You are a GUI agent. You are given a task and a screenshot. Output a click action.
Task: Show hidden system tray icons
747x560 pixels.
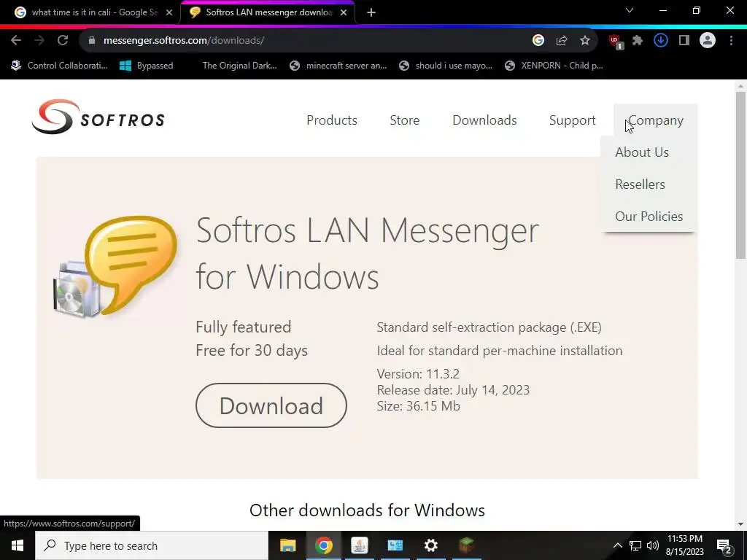point(617,545)
